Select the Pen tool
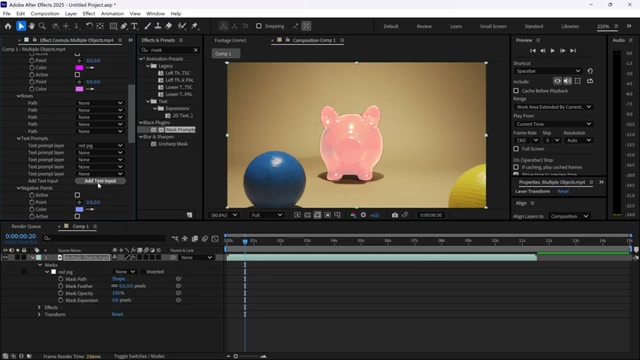The width and height of the screenshot is (640, 360). pyautogui.click(x=124, y=26)
